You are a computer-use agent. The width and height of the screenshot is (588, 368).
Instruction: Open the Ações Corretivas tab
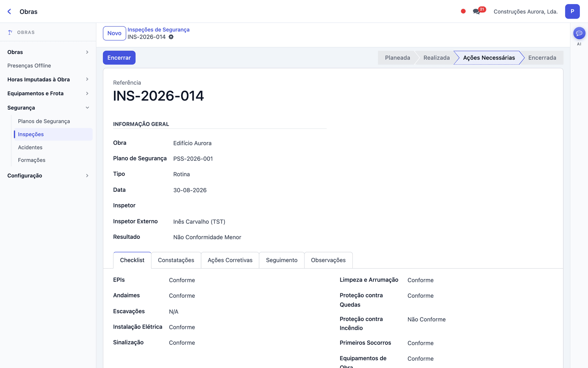point(230,260)
